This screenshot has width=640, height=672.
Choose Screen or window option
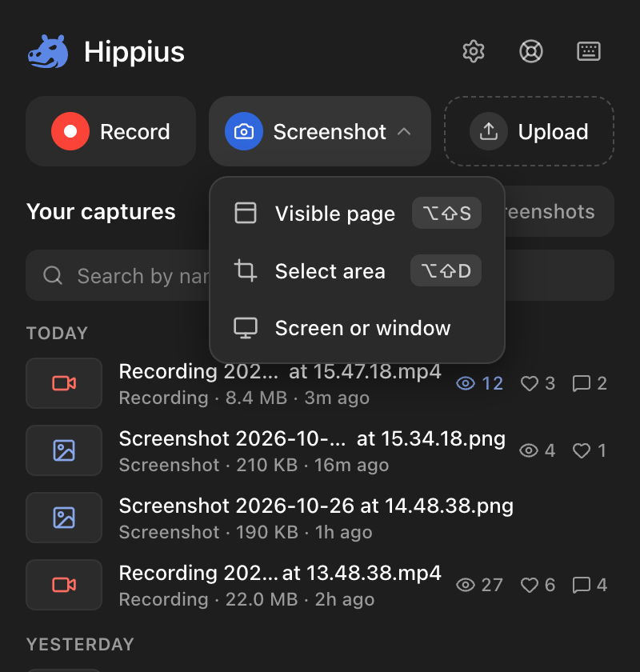coord(357,328)
